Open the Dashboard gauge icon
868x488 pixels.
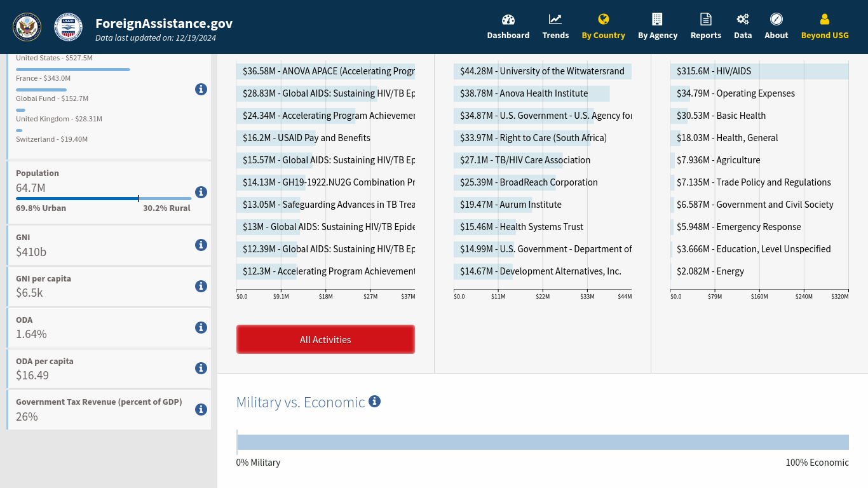pyautogui.click(x=508, y=19)
